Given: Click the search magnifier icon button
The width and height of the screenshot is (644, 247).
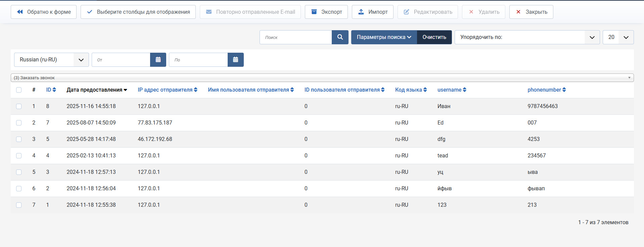Looking at the screenshot, I should click(340, 37).
